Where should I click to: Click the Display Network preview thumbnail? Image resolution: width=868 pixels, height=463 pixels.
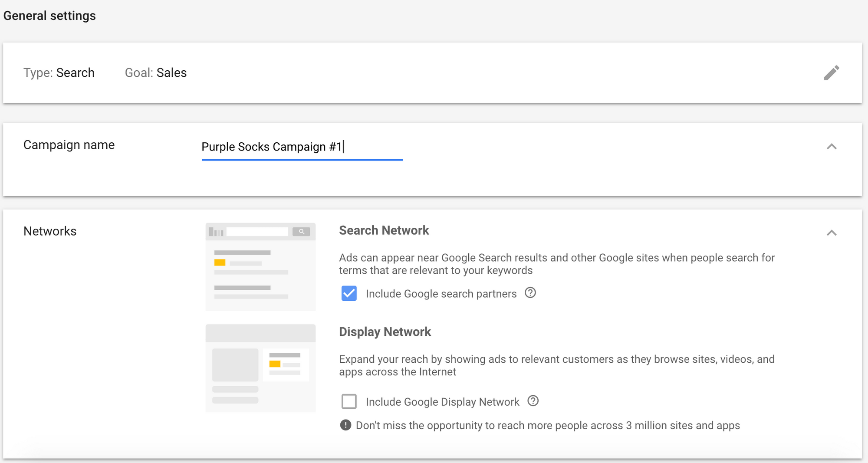[x=260, y=368]
